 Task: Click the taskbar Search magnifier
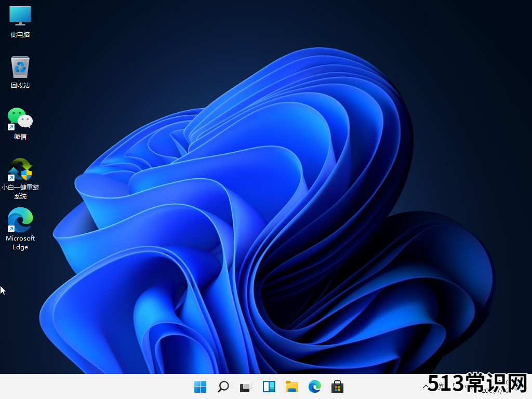click(x=223, y=387)
